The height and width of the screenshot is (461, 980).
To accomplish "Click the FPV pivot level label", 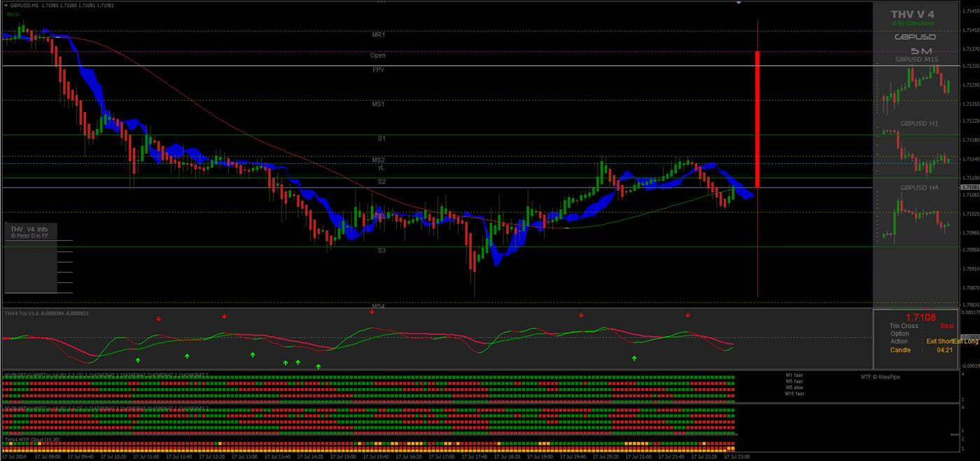I will click(x=378, y=70).
